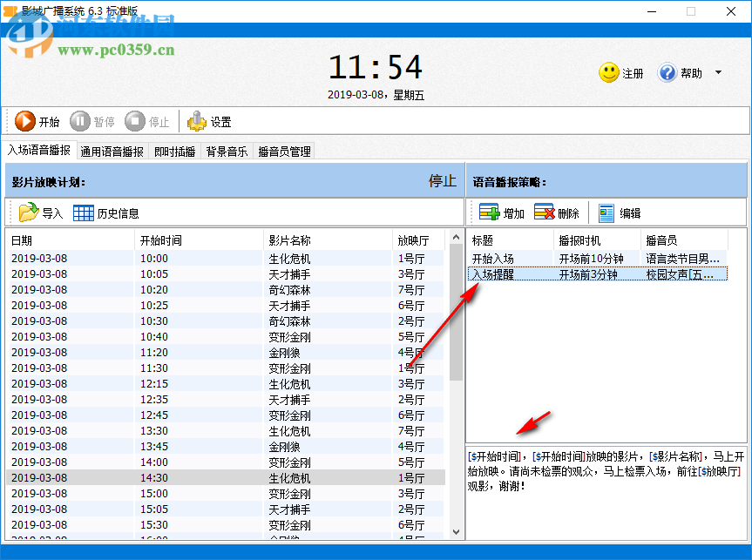The height and width of the screenshot is (560, 752).
Task: Switch to the 通用语音播报 tab
Action: coord(112,150)
